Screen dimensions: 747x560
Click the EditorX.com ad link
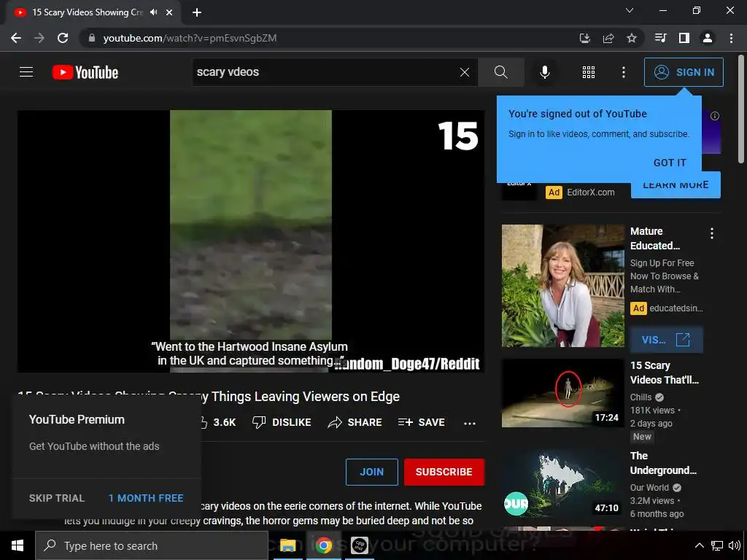(591, 192)
